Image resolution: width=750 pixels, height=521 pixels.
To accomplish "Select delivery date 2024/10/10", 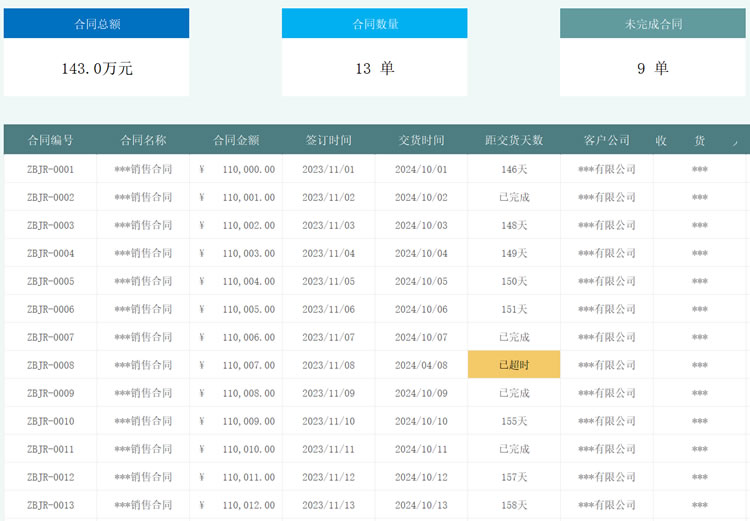I will click(x=421, y=421).
